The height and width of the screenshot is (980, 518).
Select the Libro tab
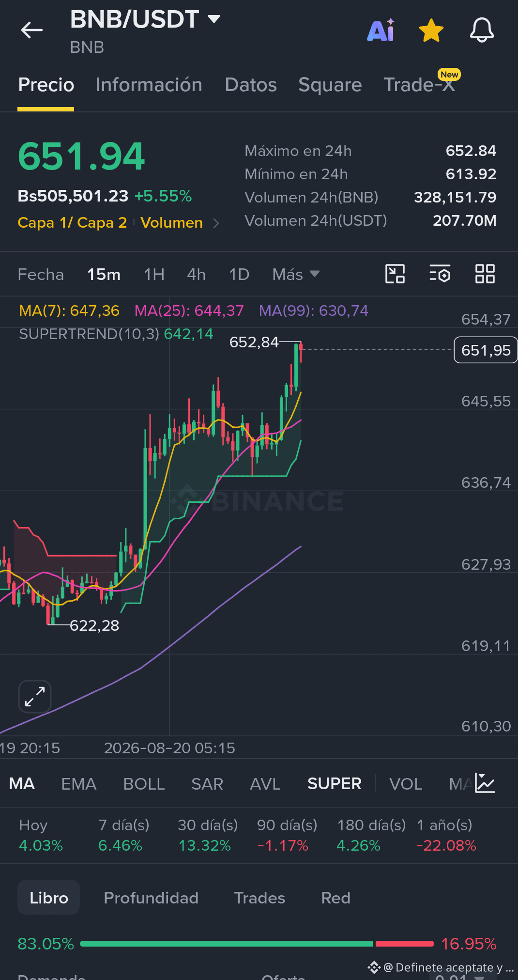(48, 897)
